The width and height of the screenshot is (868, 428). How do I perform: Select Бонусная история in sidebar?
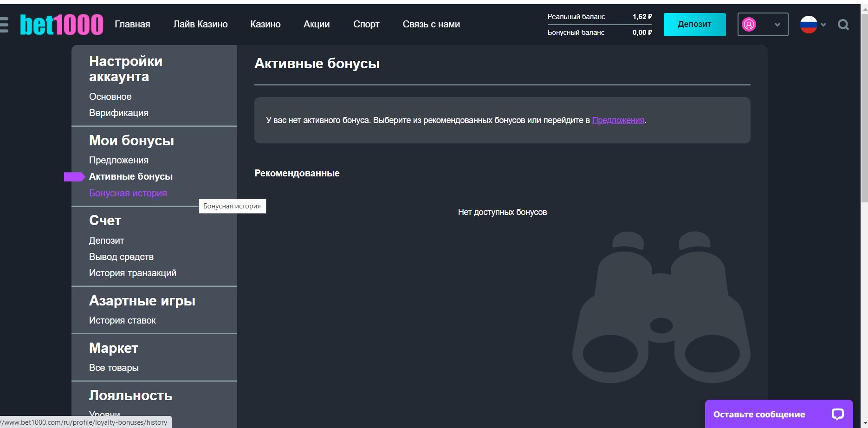[128, 193]
